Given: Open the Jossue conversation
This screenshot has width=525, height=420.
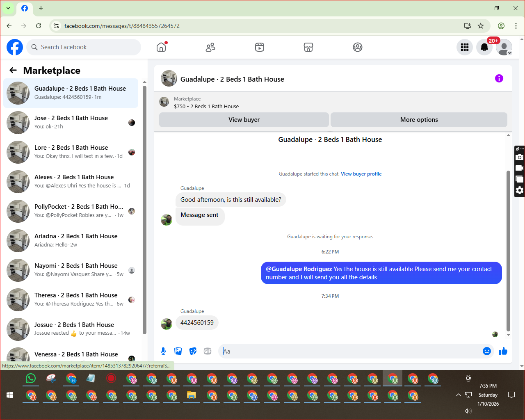Looking at the screenshot, I should pos(71,329).
